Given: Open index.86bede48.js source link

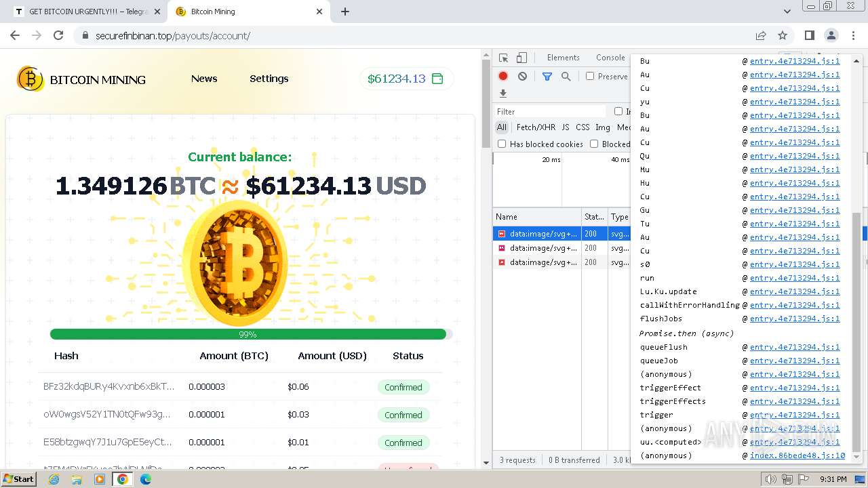Looking at the screenshot, I should (x=797, y=455).
